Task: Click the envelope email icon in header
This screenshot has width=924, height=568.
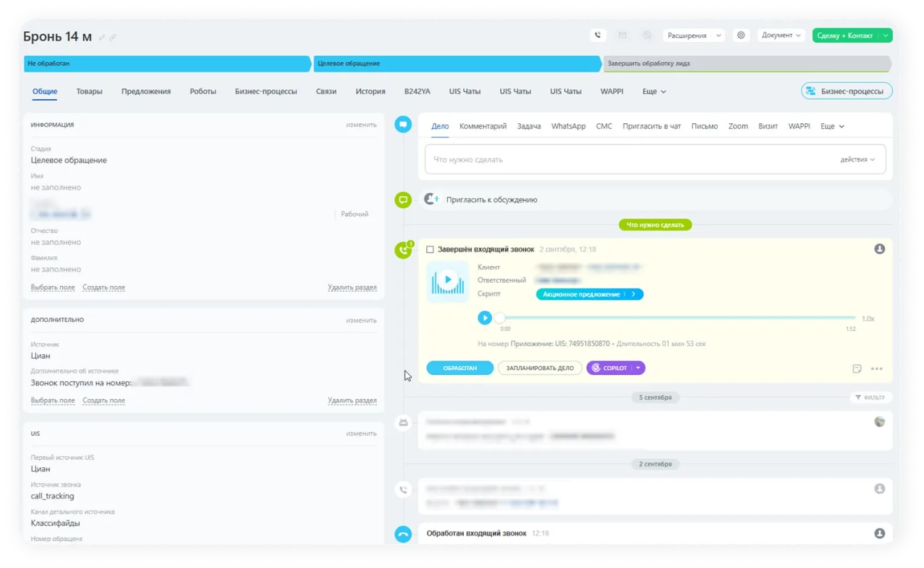Action: [x=622, y=35]
